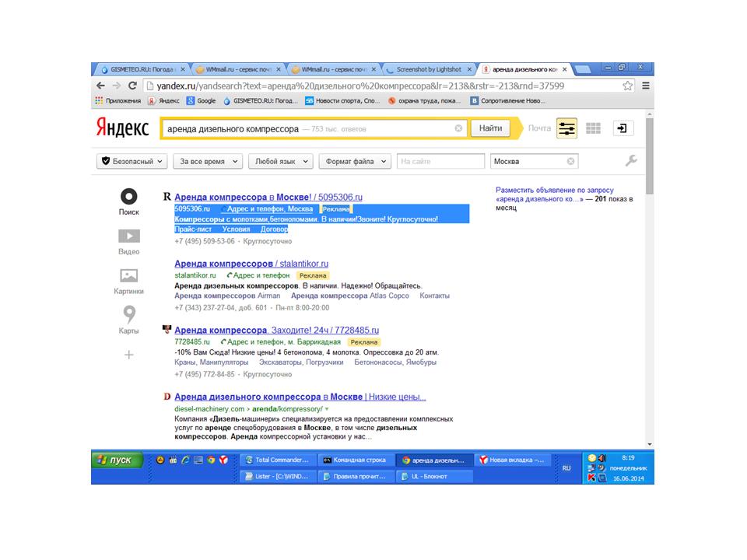Open the Новости спорта bookmark
Viewport: 747px width, 560px height.
tap(342, 100)
